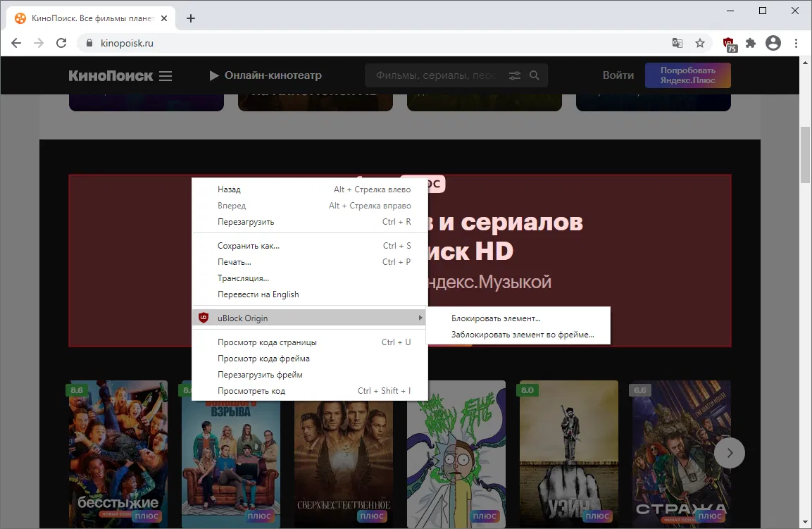Image resolution: width=812 pixels, height=529 pixels.
Task: Select Заблокировать элемент во фрейме...
Action: (x=518, y=335)
